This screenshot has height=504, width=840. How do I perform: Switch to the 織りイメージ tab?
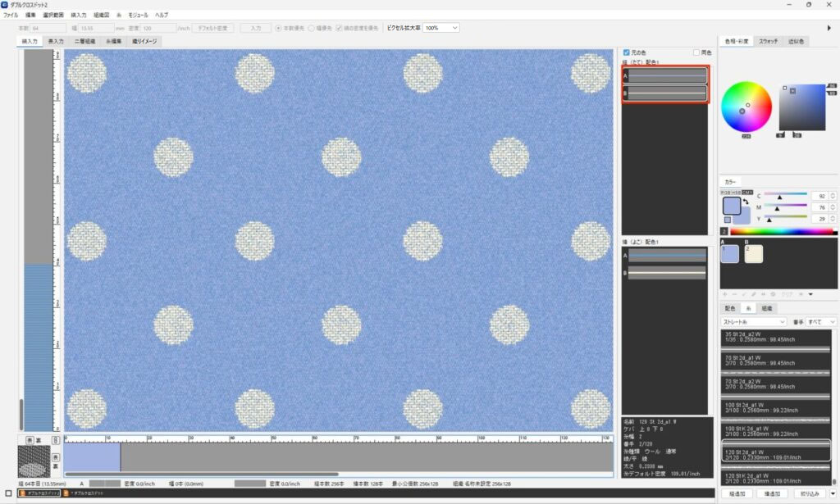click(144, 41)
